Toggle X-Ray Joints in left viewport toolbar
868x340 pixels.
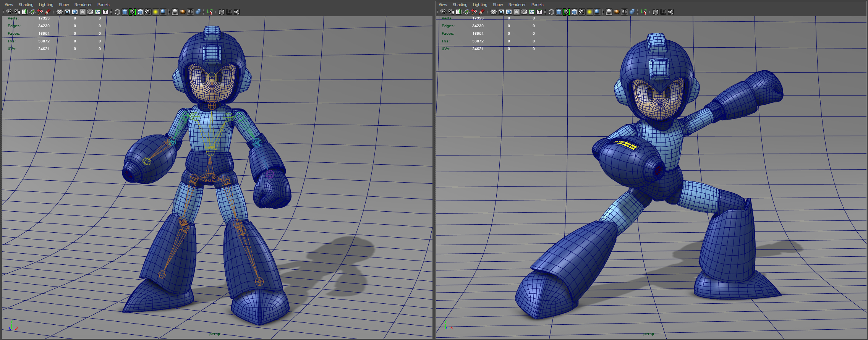pyautogui.click(x=236, y=12)
